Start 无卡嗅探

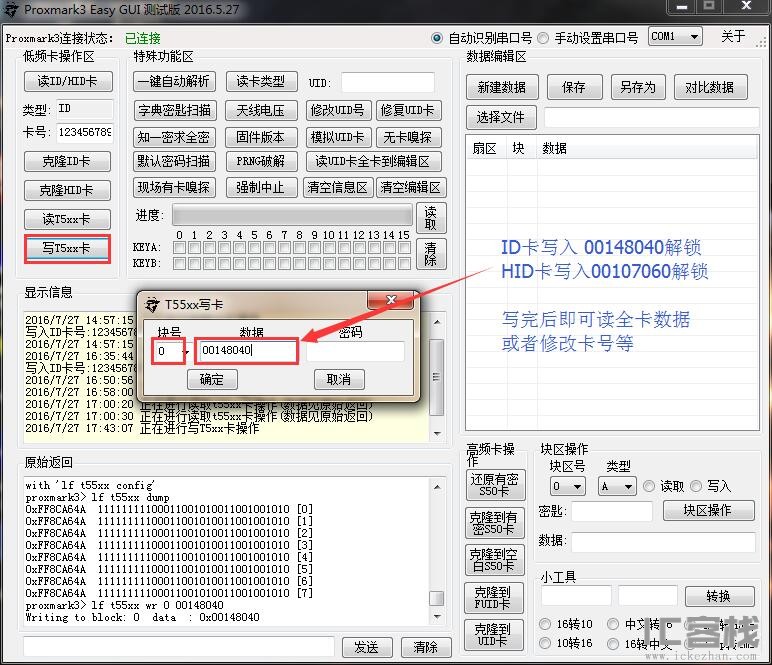tap(408, 137)
